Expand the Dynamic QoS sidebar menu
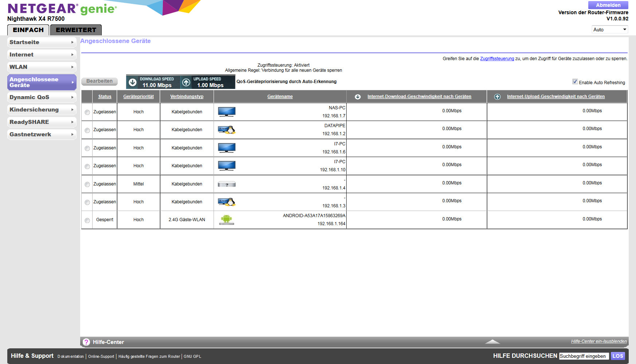This screenshot has height=364, width=636. pos(42,97)
